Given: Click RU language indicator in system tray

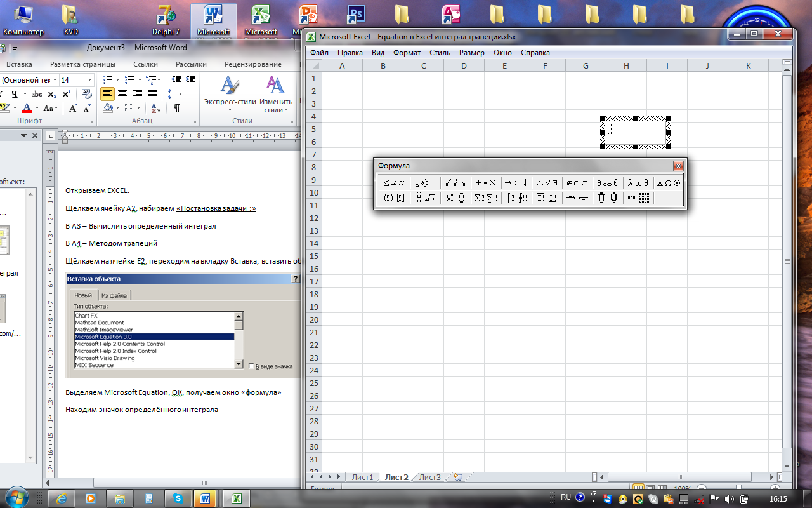Looking at the screenshot, I should [x=566, y=497].
